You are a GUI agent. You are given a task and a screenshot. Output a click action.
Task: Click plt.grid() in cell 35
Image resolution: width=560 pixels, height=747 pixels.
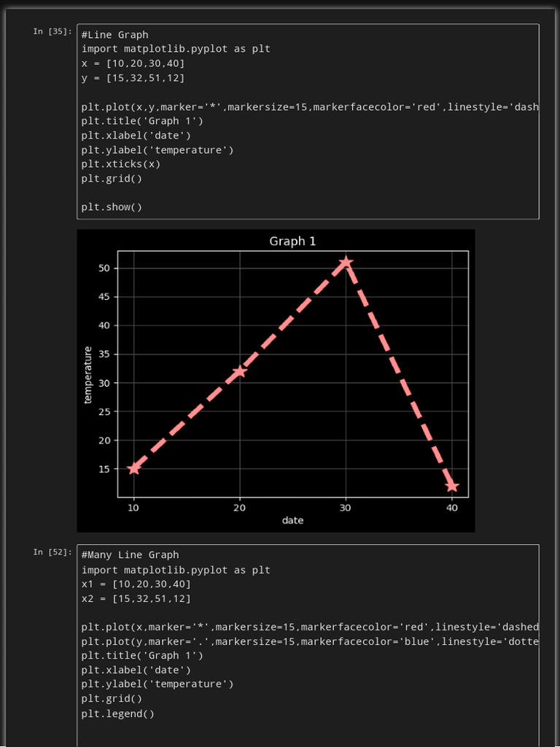[x=112, y=179]
